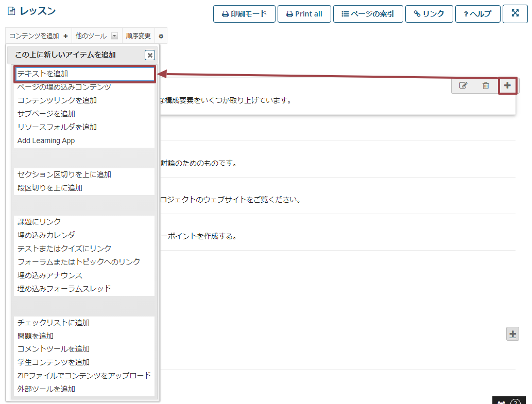Toggle fullscreen with the expand arrows icon
The image size is (532, 404).
[x=515, y=13]
